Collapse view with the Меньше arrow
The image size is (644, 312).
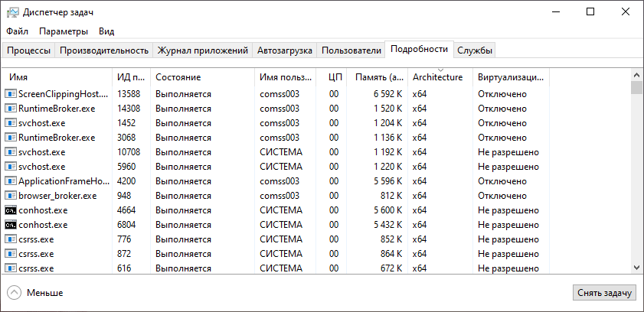(x=15, y=292)
